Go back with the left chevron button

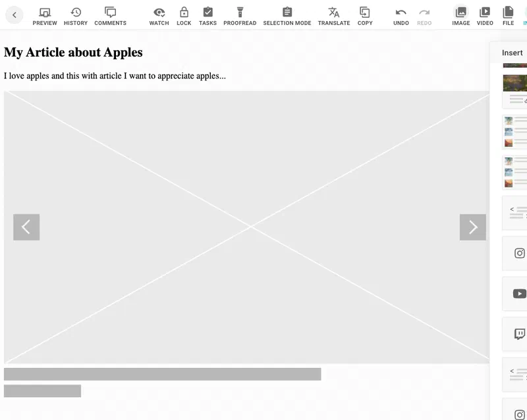pyautogui.click(x=14, y=14)
